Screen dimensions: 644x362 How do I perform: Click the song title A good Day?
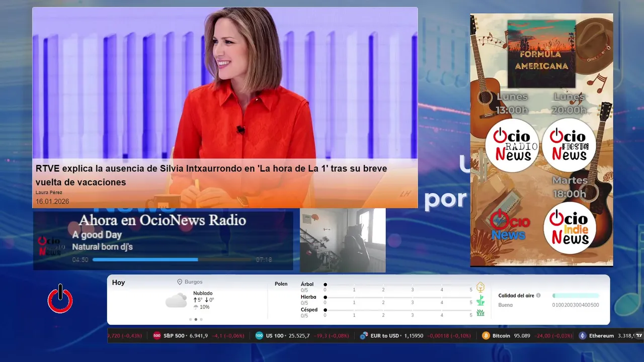(97, 235)
